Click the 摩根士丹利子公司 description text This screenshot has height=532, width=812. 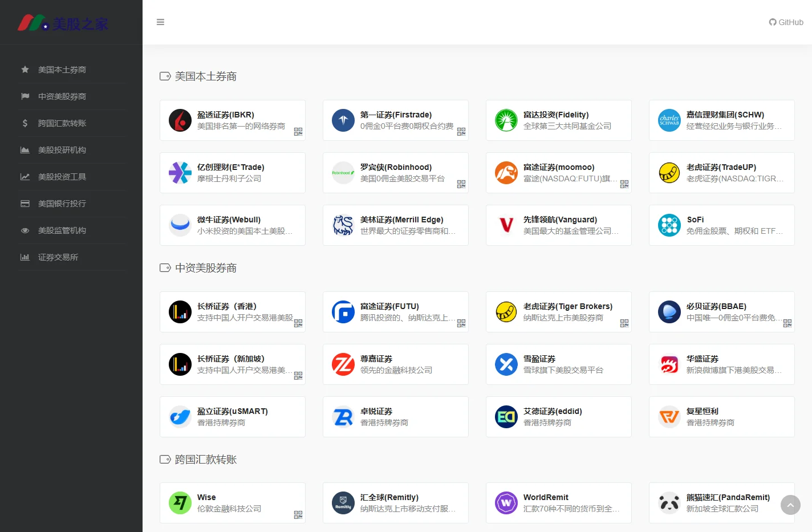[x=229, y=178]
